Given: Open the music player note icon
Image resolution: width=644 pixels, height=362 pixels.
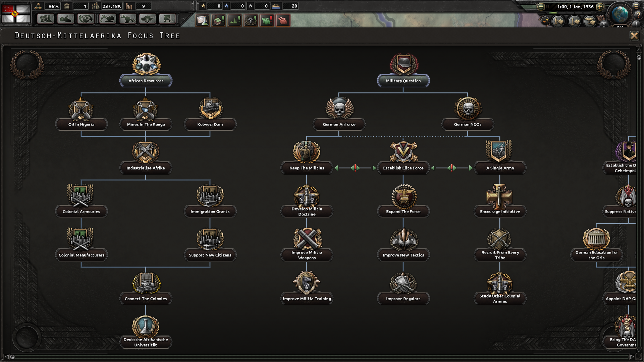Looking at the screenshot, I should pyautogui.click(x=545, y=21).
